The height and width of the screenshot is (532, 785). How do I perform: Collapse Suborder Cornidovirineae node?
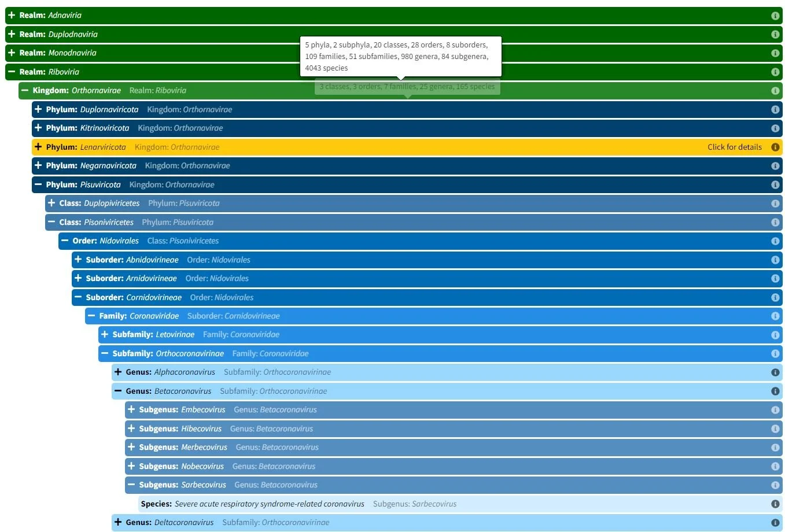[x=78, y=297]
